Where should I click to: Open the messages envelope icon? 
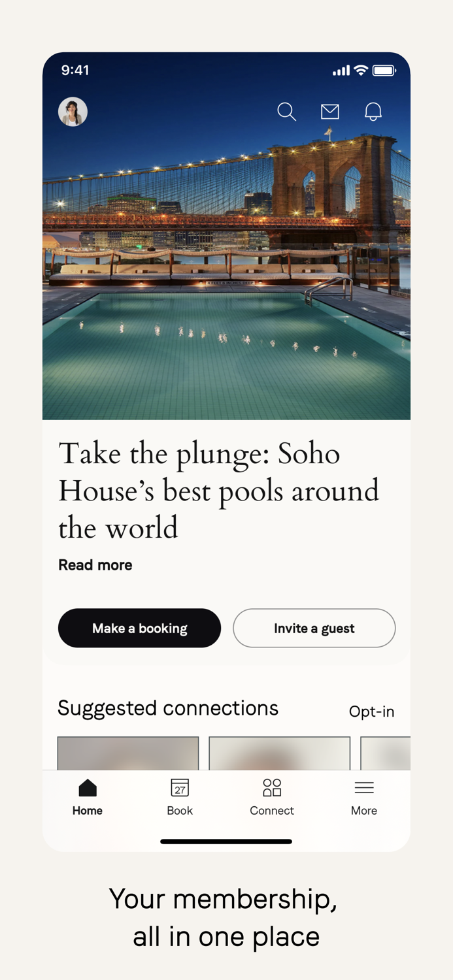click(329, 112)
